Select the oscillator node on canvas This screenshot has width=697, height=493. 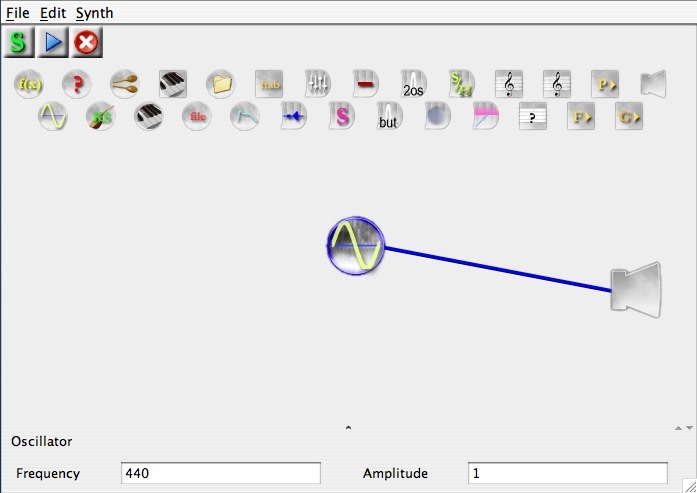click(355, 246)
